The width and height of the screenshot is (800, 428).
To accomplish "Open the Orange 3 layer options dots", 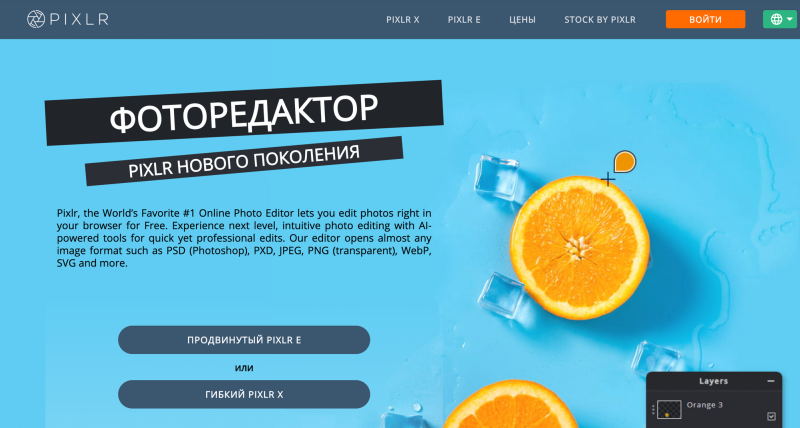I will coord(653,409).
